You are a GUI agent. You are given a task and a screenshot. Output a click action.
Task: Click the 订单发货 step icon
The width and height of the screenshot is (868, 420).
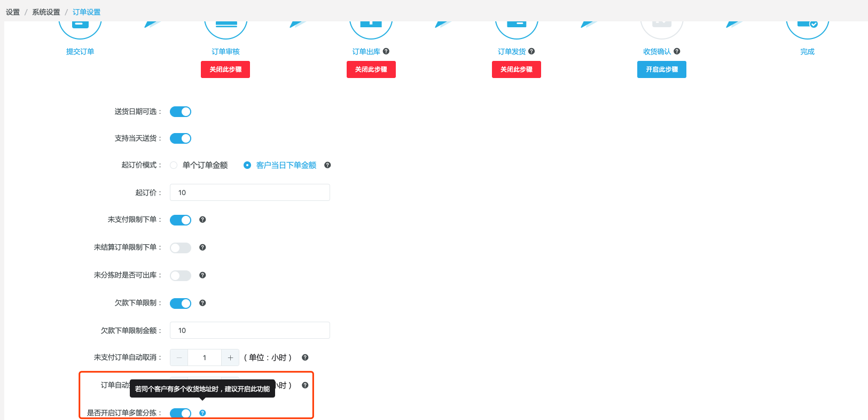[x=517, y=30]
